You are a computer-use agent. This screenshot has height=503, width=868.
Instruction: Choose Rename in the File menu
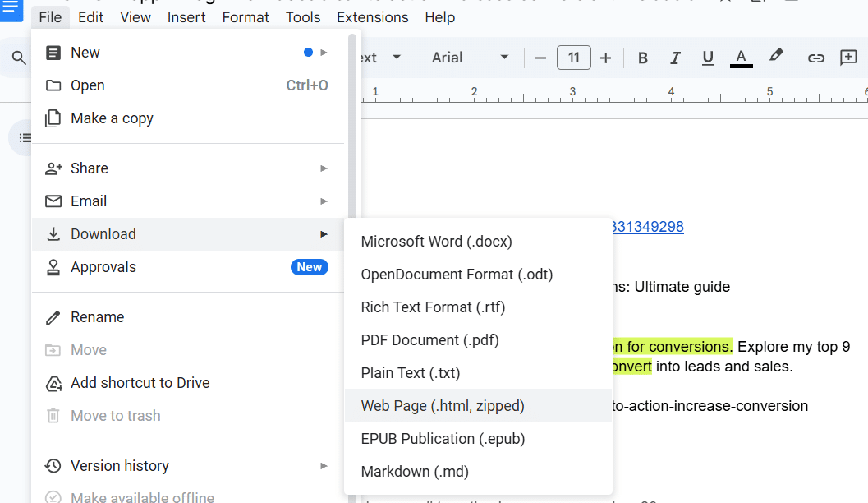(x=188, y=317)
